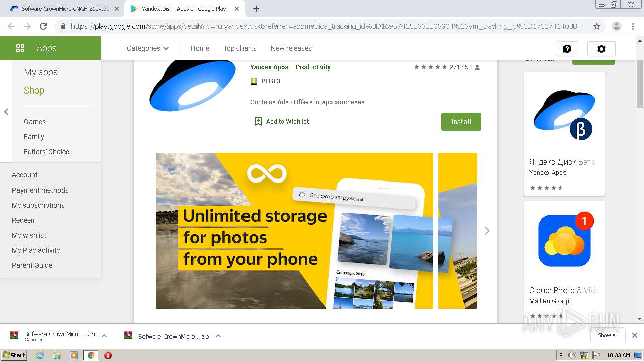This screenshot has width=644, height=362.
Task: Open Yandex Apps under the Beta card
Action: (547, 173)
